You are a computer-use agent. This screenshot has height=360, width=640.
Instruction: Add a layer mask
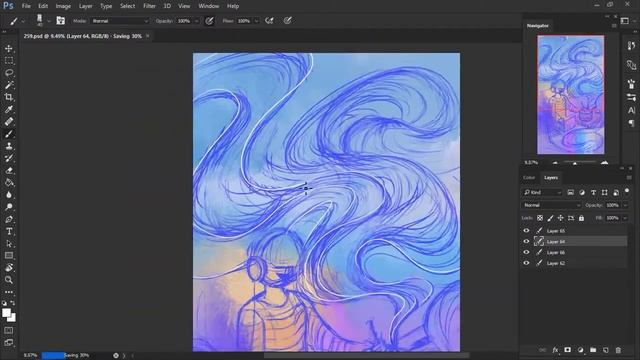567,350
